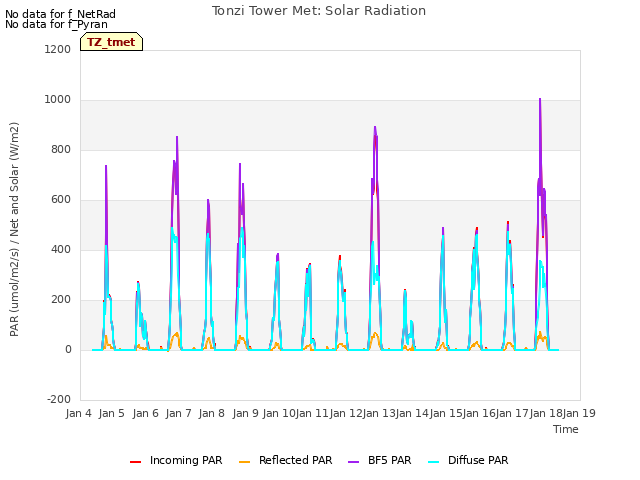Click the Diffuse PAR peak on Jan 16
640x480 pixels.
point(476,235)
